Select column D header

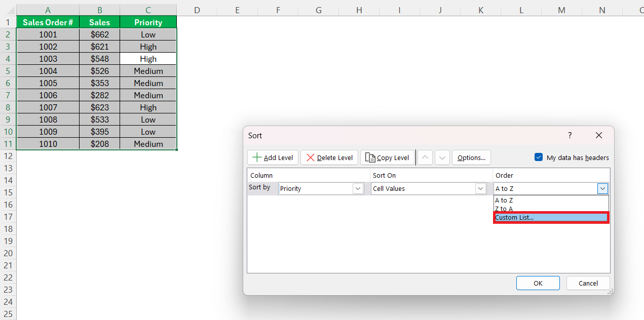(x=197, y=10)
